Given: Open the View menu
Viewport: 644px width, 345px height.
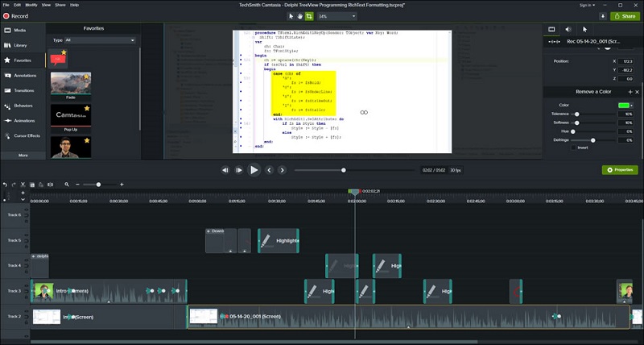Looking at the screenshot, I should (46, 5).
